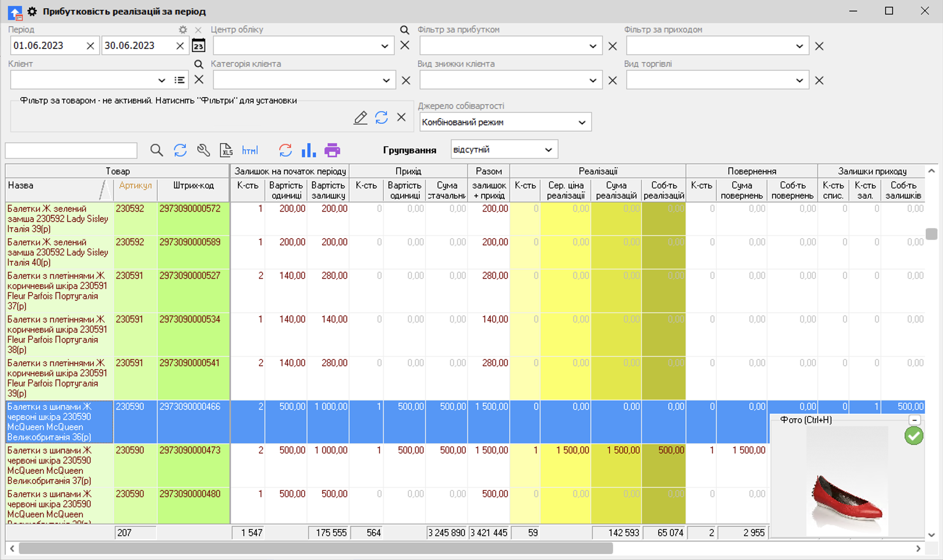This screenshot has height=560, width=943.
Task: Click the table search input field
Action: [71, 151]
